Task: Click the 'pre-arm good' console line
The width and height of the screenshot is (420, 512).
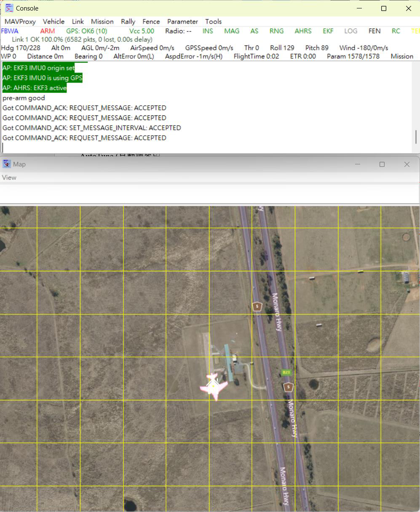Action: [24, 98]
